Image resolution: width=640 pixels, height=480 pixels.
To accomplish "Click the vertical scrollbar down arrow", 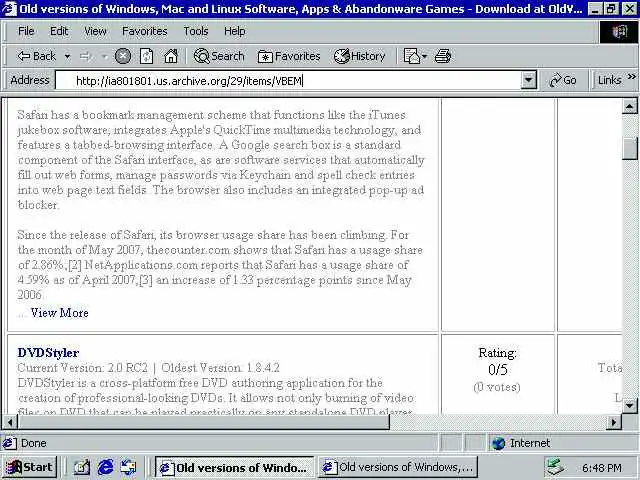I will [x=629, y=405].
